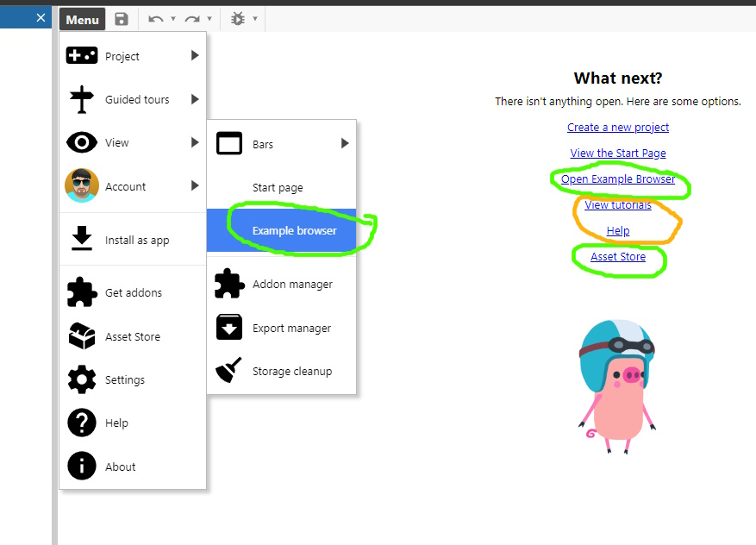The height and width of the screenshot is (545, 756).
Task: Choose Help in the main menu
Action: [x=133, y=423]
